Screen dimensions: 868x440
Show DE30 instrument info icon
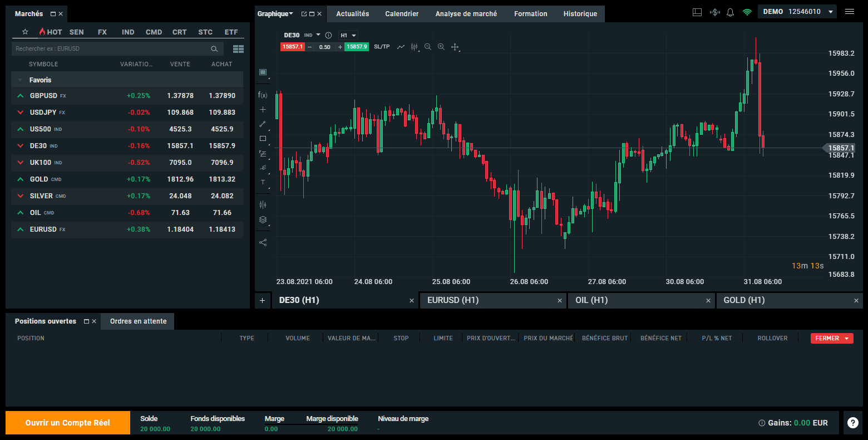pyautogui.click(x=328, y=35)
